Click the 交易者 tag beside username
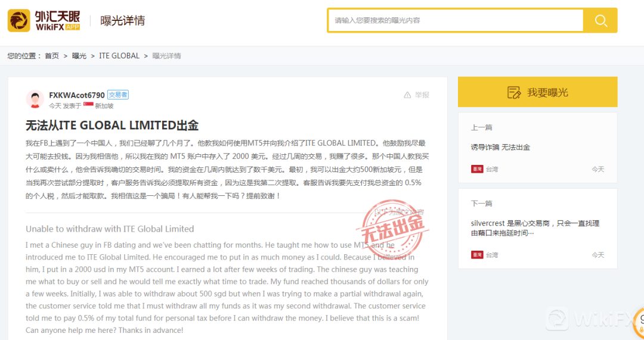Viewport: 644px width, 340px height. point(118,95)
